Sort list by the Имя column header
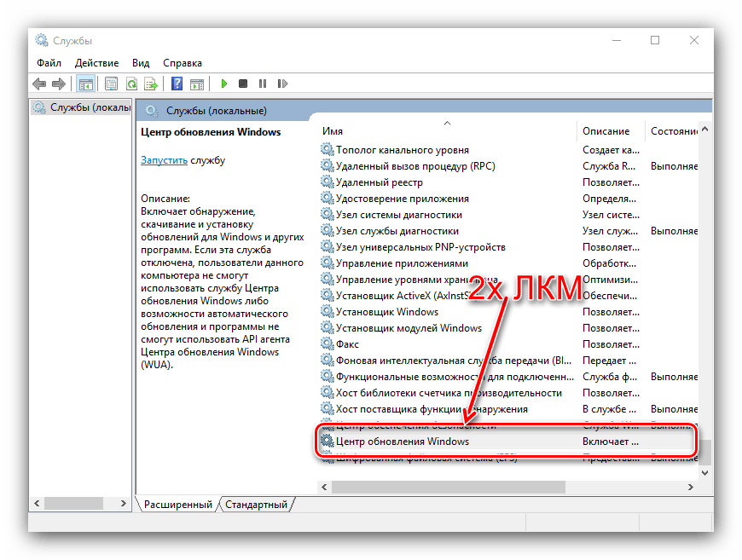Viewport: 742px width, 560px height. tap(333, 131)
